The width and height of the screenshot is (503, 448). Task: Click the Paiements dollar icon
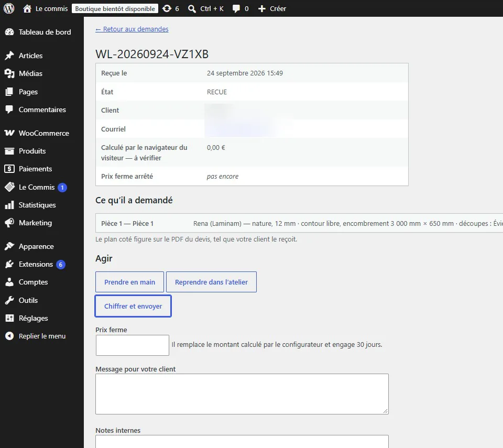(9, 169)
